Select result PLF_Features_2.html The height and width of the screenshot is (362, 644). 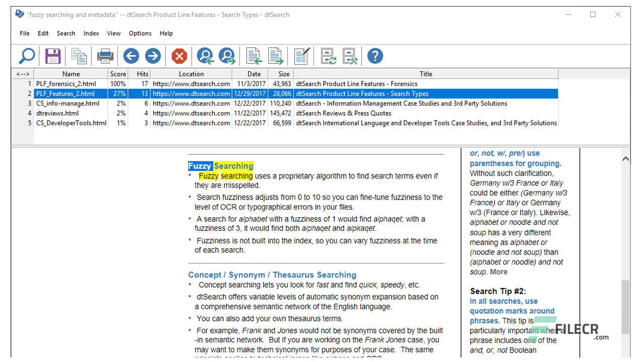(x=65, y=94)
